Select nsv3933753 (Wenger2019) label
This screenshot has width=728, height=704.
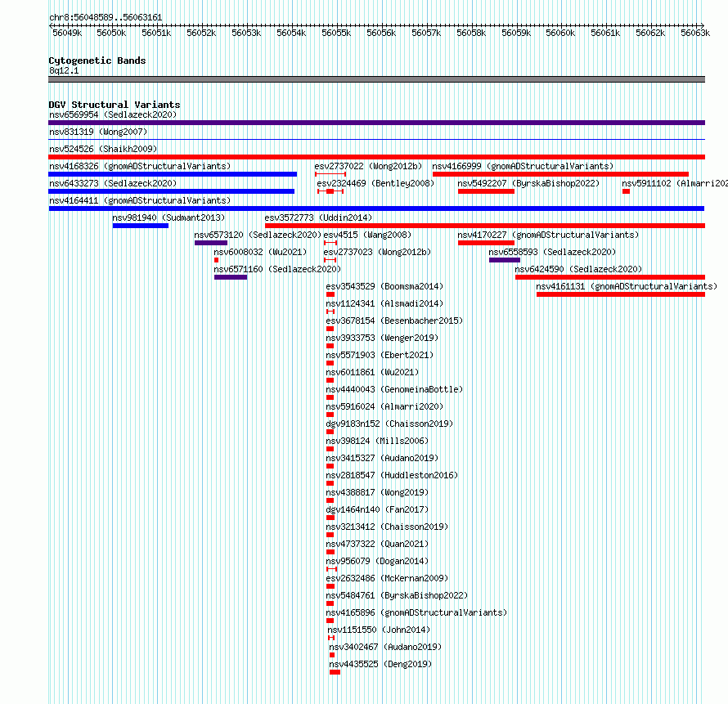pos(382,338)
